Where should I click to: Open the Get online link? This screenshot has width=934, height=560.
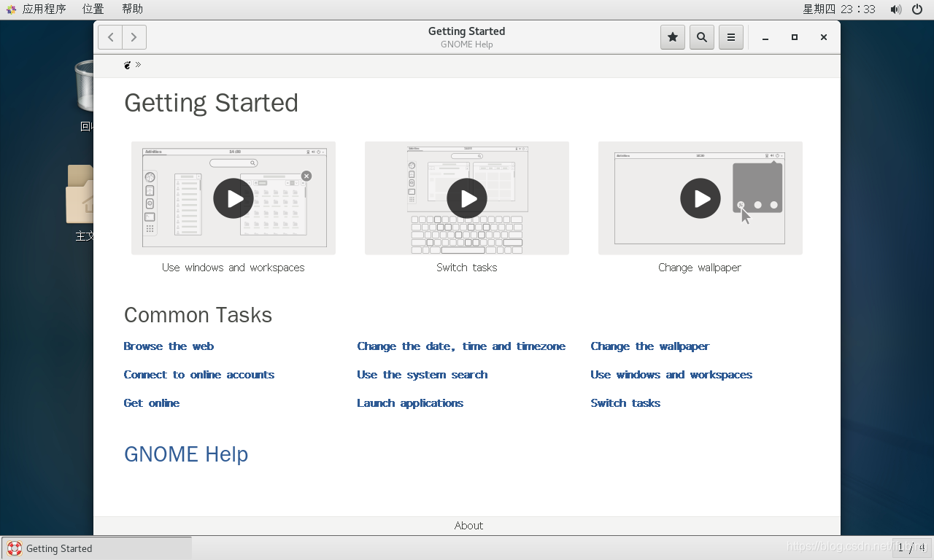click(152, 403)
